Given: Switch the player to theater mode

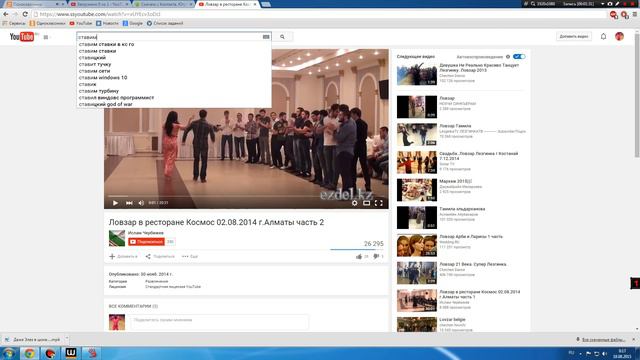Looking at the screenshot, I should 367,203.
